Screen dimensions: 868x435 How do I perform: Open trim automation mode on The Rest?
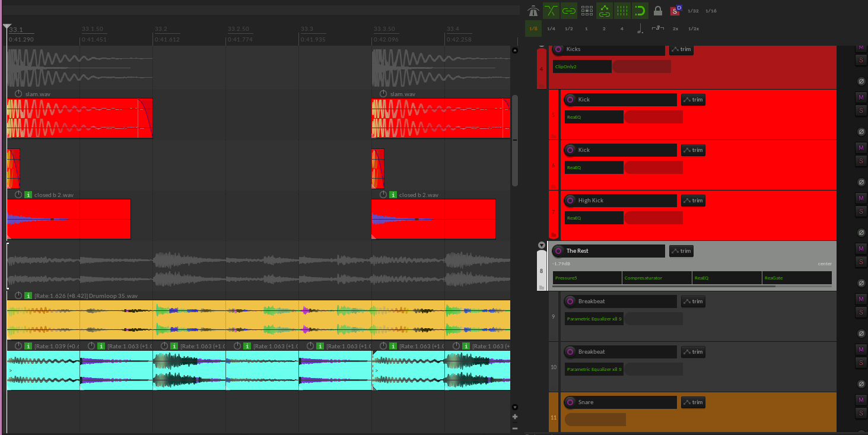(681, 251)
